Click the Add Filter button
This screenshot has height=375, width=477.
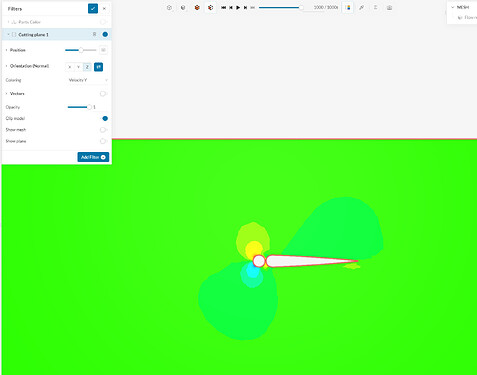[93, 157]
